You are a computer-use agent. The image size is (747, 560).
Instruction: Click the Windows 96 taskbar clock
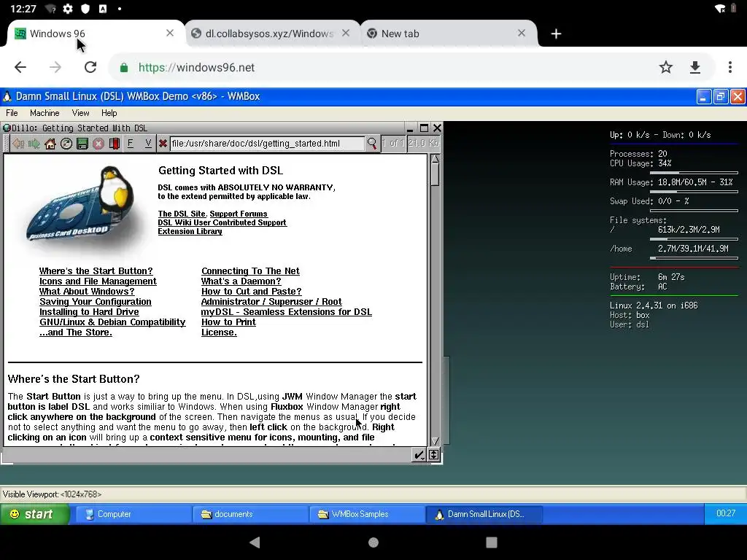pyautogui.click(x=726, y=513)
